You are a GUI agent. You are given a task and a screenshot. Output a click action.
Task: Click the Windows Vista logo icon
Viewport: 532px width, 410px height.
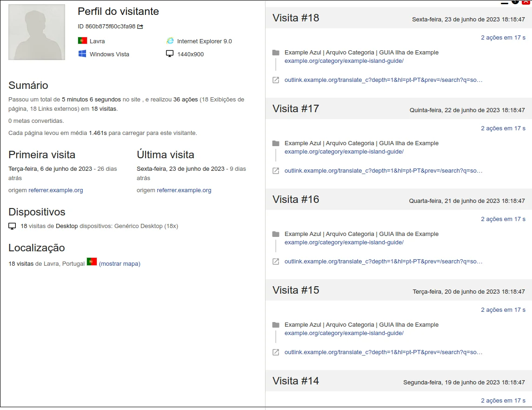point(82,54)
